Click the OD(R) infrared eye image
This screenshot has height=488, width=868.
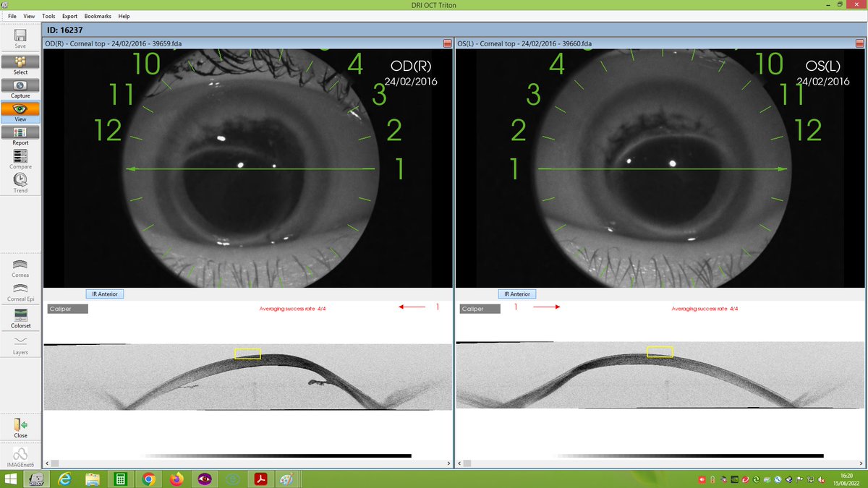247,168
